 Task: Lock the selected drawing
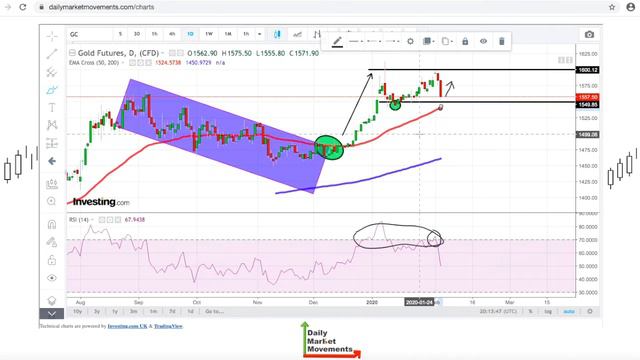465,41
